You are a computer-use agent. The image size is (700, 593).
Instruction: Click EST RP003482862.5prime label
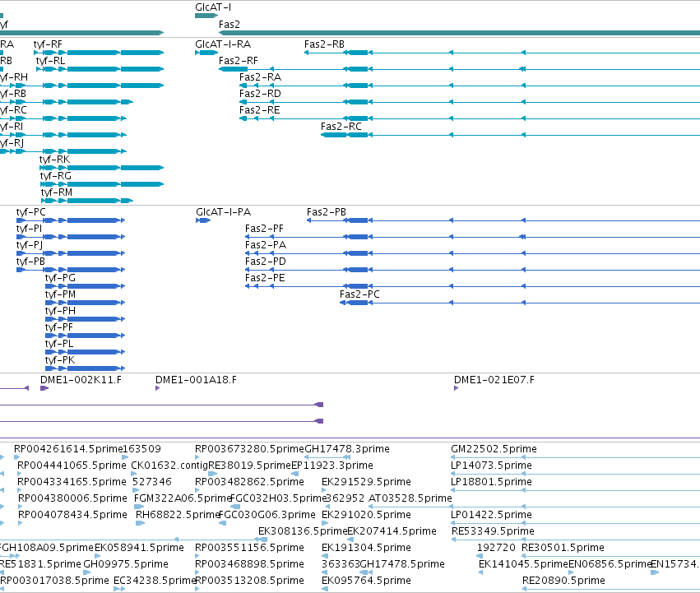(x=249, y=482)
